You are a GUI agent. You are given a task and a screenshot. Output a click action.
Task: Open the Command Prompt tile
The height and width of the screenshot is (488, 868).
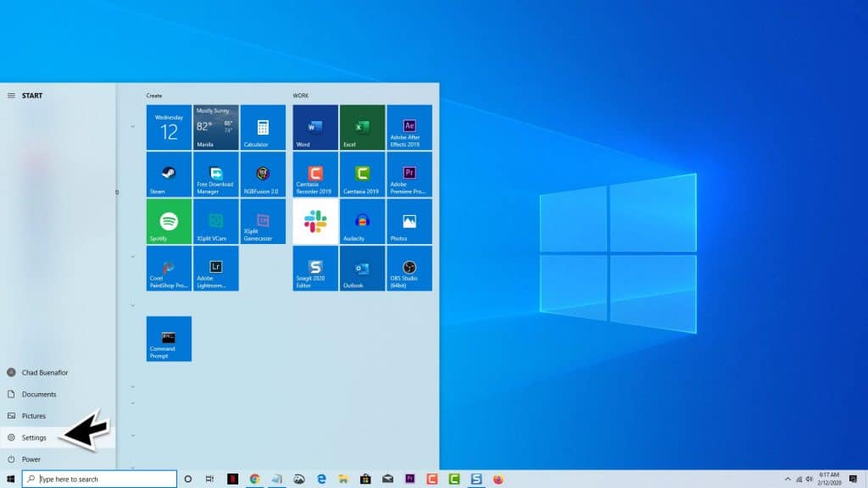pos(168,338)
